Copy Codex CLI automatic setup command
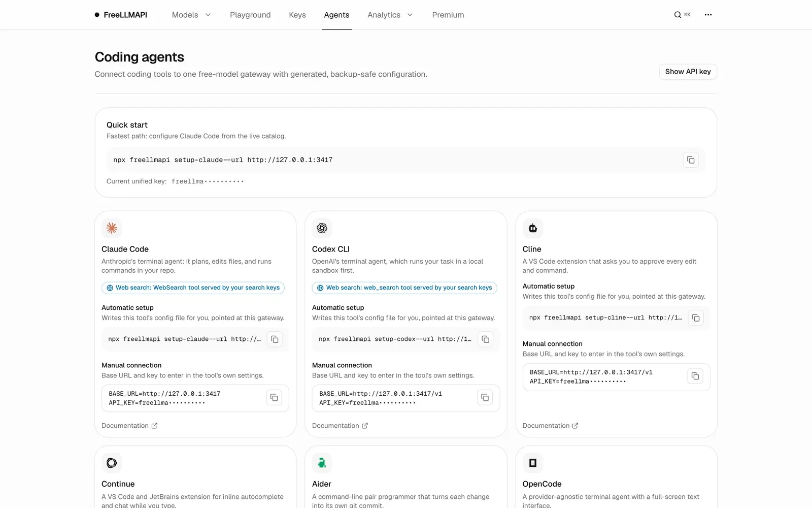This screenshot has height=508, width=812. point(485,339)
